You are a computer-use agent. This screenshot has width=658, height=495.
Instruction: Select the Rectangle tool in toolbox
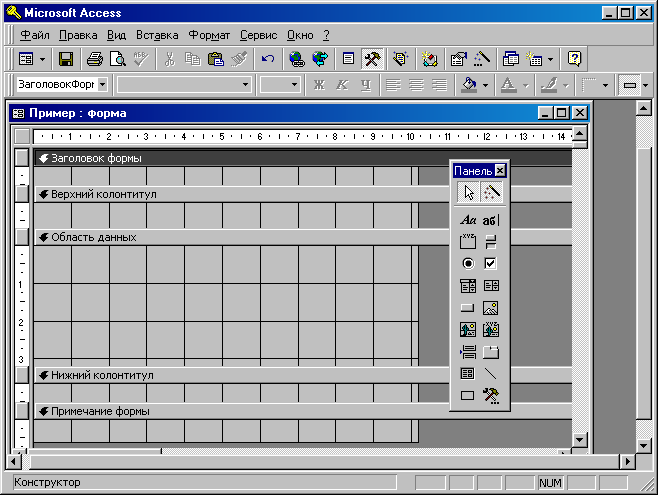coord(468,395)
